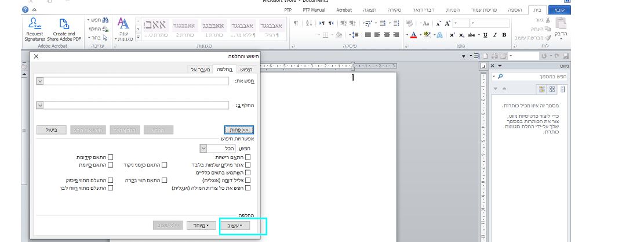644x242 pixels.
Task: Click the Paste (הדבק) clipboard icon
Action: click(x=561, y=24)
